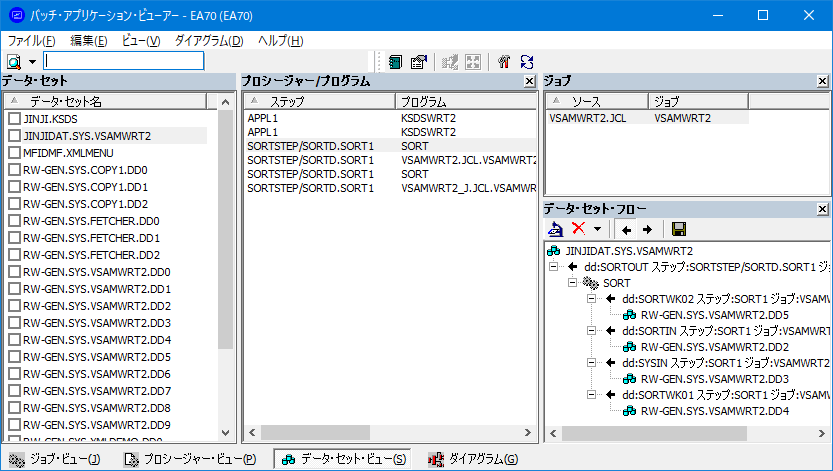The width and height of the screenshot is (833, 471).
Task: Sort by プログラム column header
Action: (466, 101)
